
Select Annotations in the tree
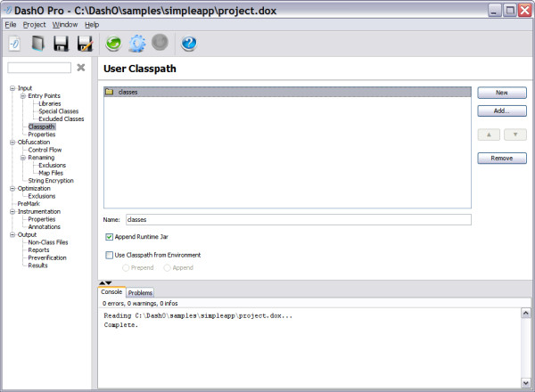[x=45, y=227]
